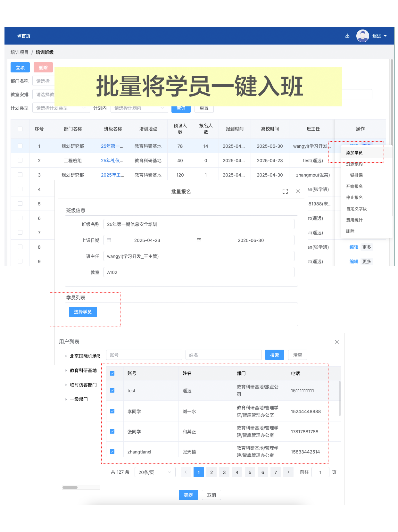Click the 选择学员 button
This screenshot has width=398, height=532.
click(x=83, y=312)
